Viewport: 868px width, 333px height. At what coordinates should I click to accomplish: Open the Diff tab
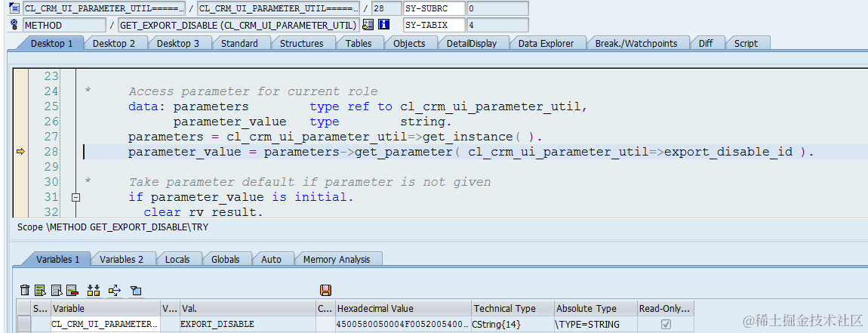705,43
